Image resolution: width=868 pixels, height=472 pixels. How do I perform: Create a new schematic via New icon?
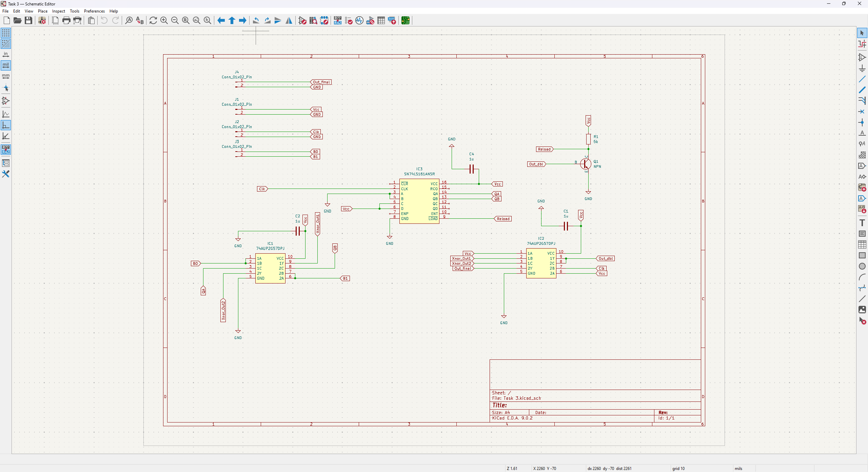6,21
